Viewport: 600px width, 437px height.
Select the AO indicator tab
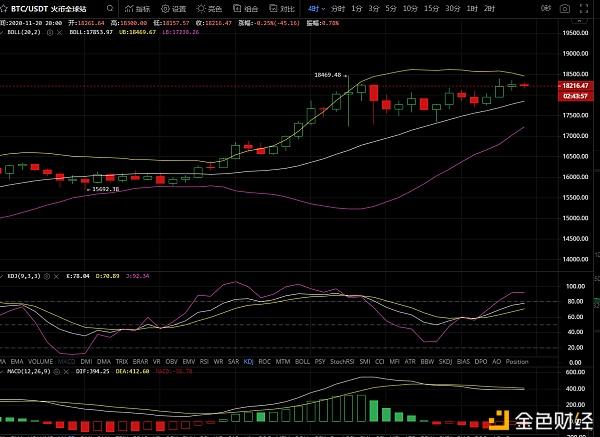[x=497, y=362]
